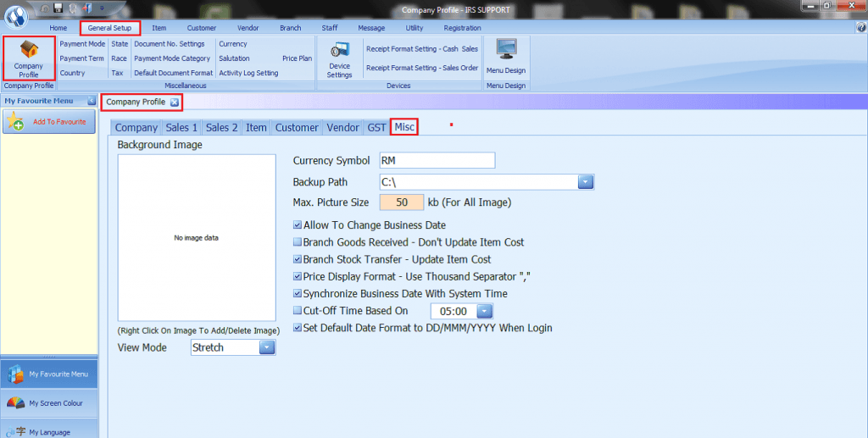Toggle Allow To Change Business Date
The height and width of the screenshot is (438, 868).
click(298, 225)
